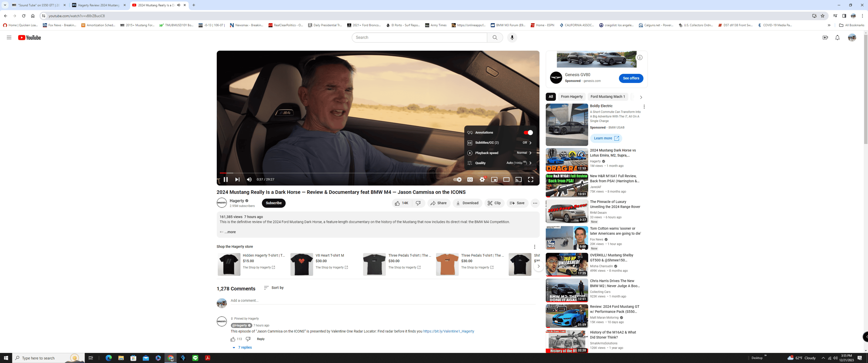Open ad info icon on Genesis ad

click(640, 58)
